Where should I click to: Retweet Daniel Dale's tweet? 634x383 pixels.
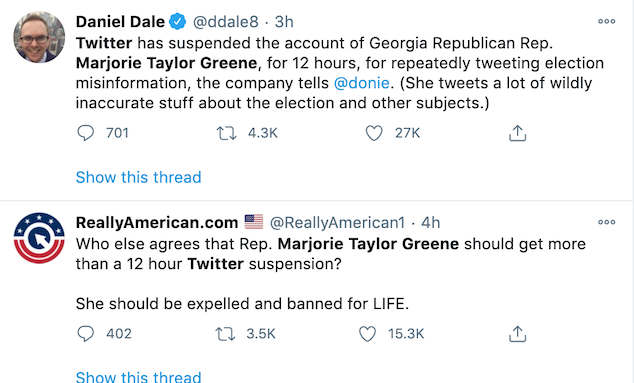[x=226, y=133]
